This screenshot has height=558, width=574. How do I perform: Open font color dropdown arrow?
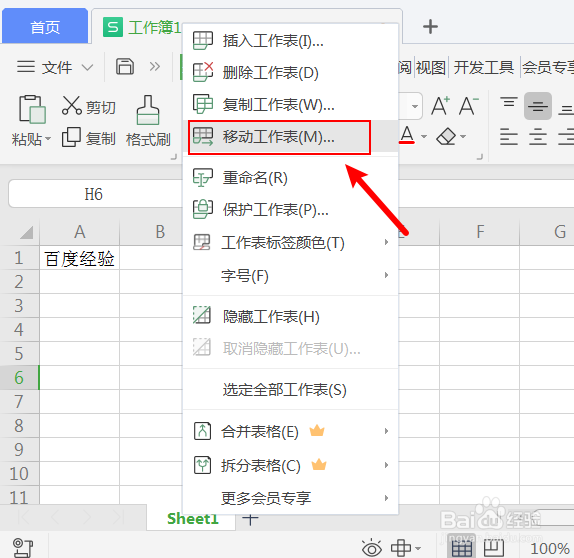coord(424,137)
